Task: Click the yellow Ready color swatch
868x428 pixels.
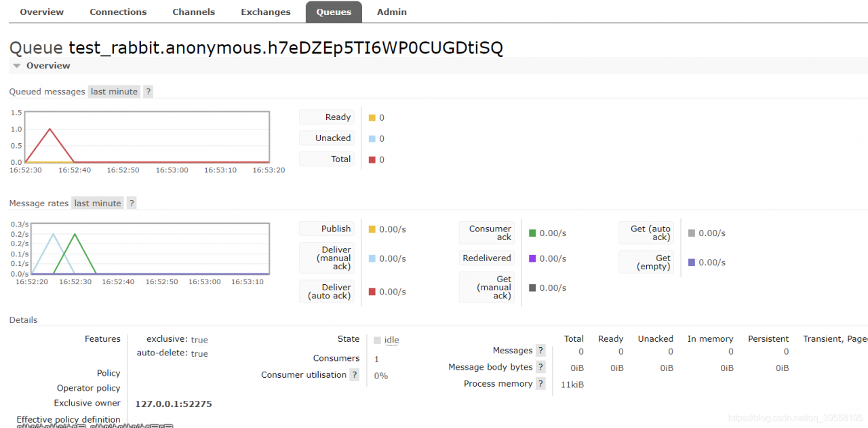Action: point(372,118)
